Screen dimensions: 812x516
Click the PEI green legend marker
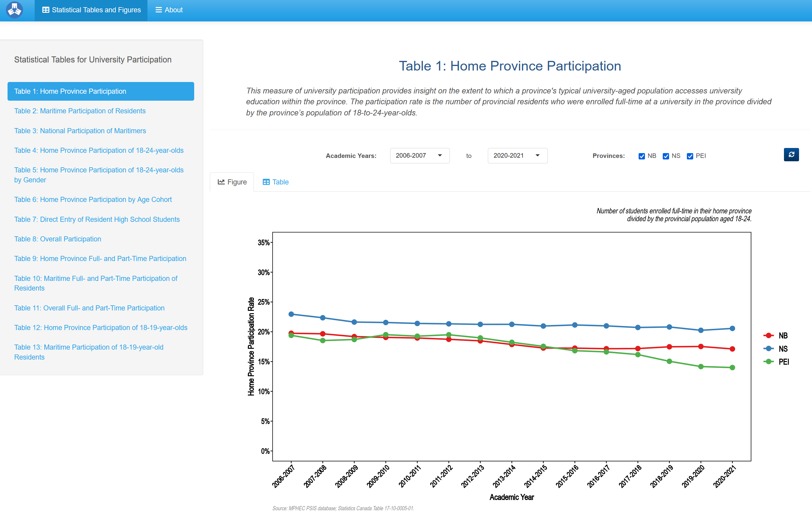point(768,362)
